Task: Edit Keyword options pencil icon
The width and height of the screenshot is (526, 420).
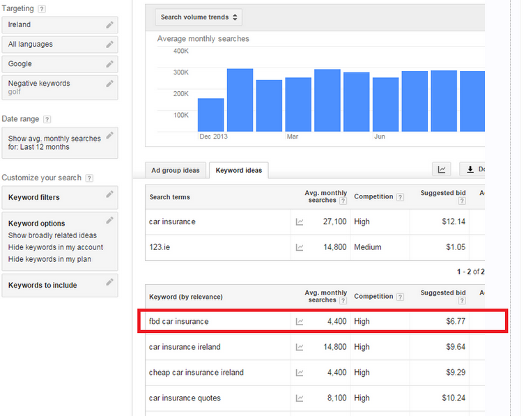Action: pos(109,220)
